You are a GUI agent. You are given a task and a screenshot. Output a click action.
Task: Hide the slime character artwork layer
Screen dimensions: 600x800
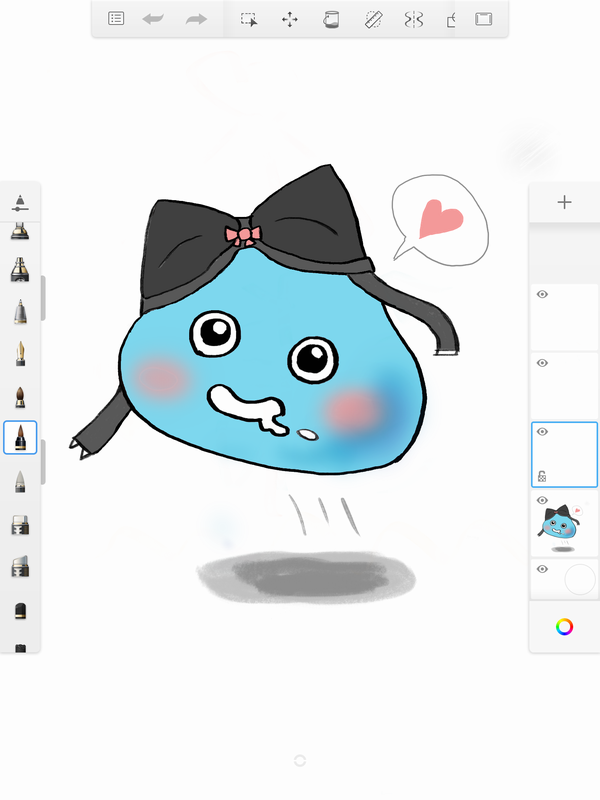click(x=542, y=500)
